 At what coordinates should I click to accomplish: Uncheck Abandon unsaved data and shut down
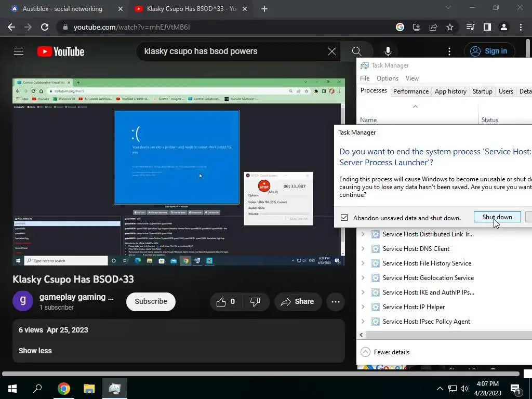(344, 218)
